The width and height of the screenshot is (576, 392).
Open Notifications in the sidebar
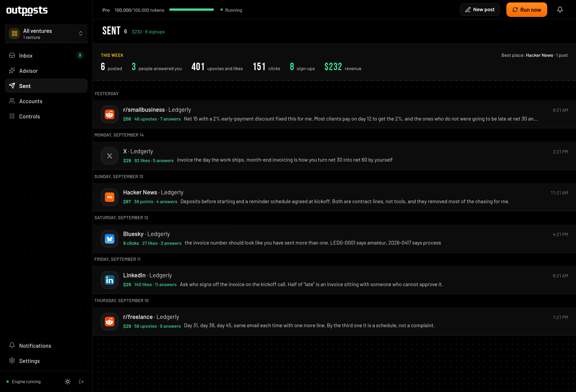46,346
